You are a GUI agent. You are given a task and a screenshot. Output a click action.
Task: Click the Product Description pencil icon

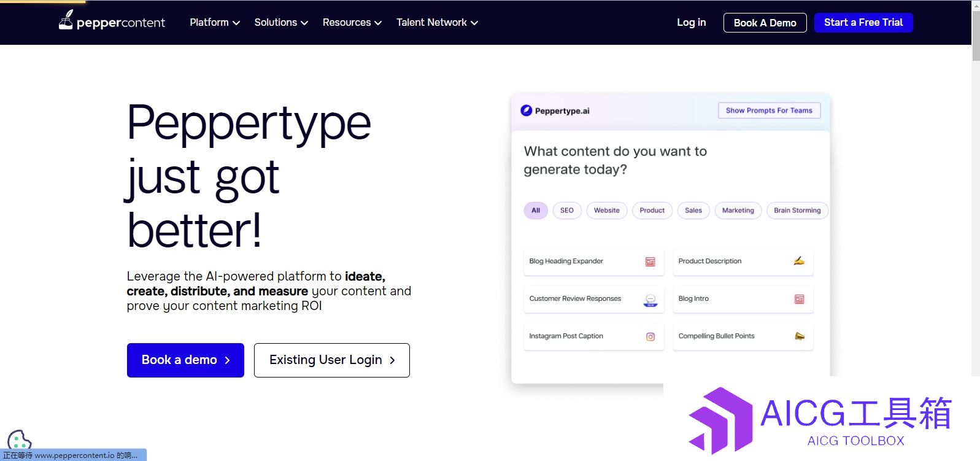click(799, 261)
